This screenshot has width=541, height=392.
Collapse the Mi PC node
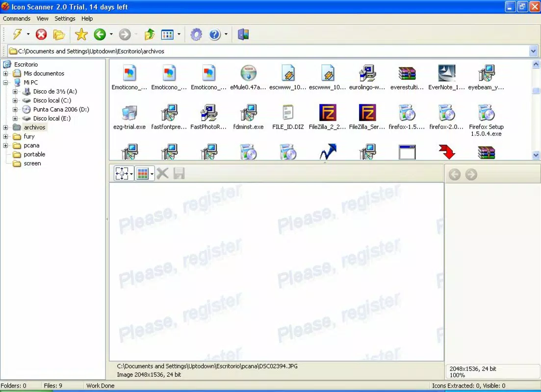pyautogui.click(x=5, y=82)
